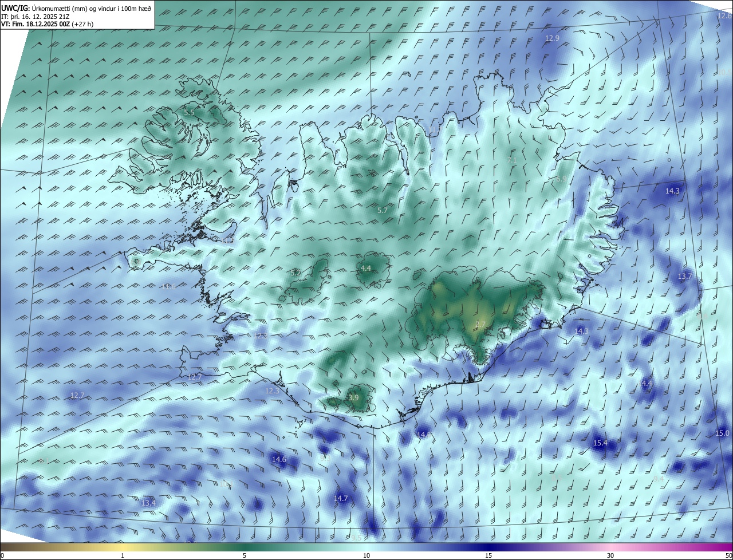Click the 5.5 value over the Westfjords
The image size is (733, 560).
point(189,113)
